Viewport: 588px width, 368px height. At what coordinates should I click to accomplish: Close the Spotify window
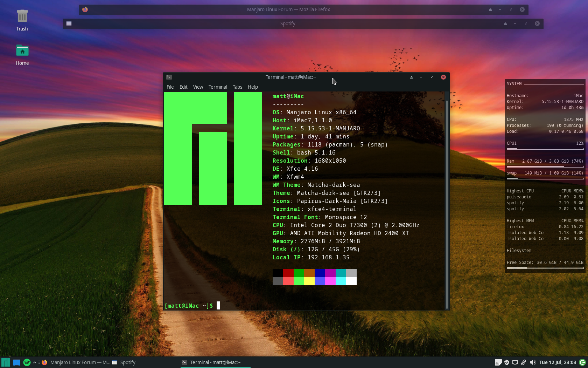point(537,23)
